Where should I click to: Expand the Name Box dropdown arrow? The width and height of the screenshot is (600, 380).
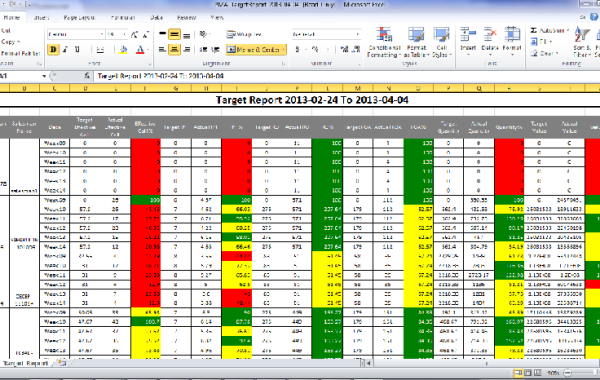click(x=44, y=76)
